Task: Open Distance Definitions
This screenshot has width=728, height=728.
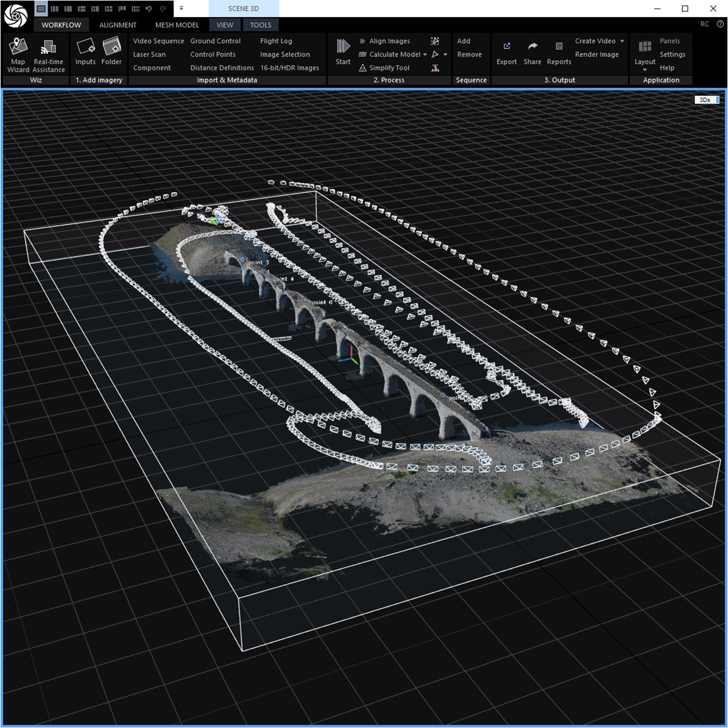Action: [x=222, y=68]
